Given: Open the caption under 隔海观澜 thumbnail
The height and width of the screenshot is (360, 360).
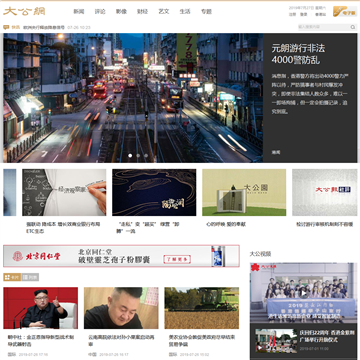Looking at the screenshot, I should click(x=149, y=227).
